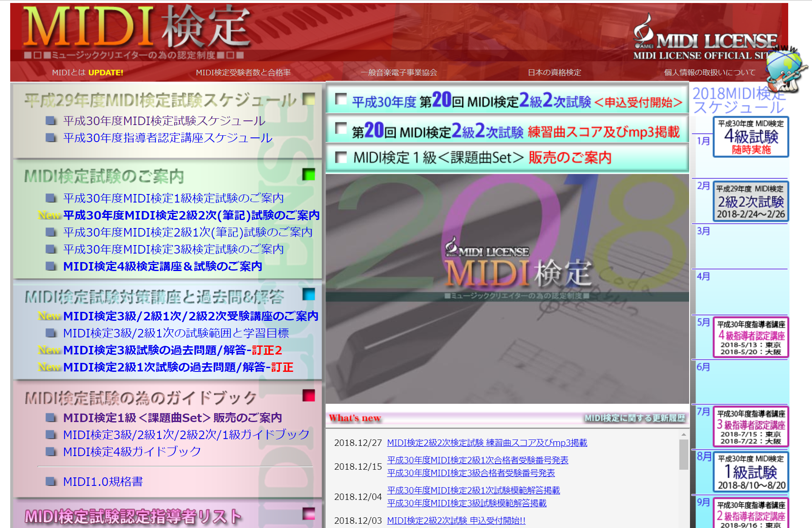812x528 pixels.
Task: Click bullet icon for MIDI検定1級課題曲Set
Action: [x=51, y=418]
